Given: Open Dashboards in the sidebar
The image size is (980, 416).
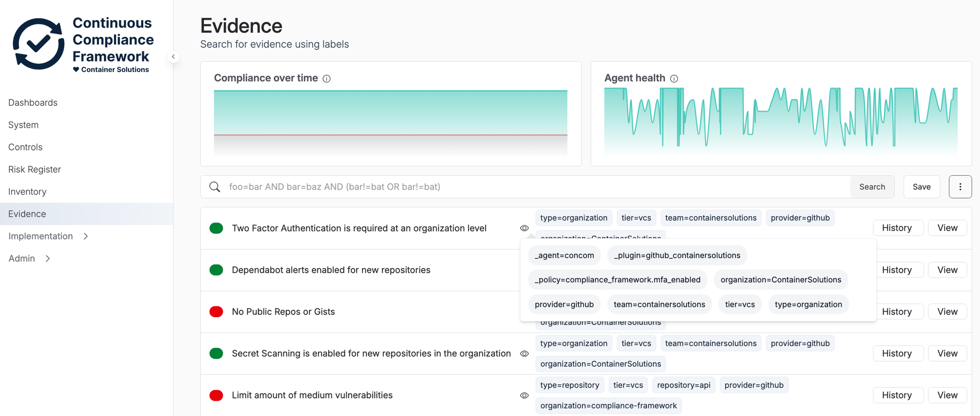Looking at the screenshot, I should [33, 103].
